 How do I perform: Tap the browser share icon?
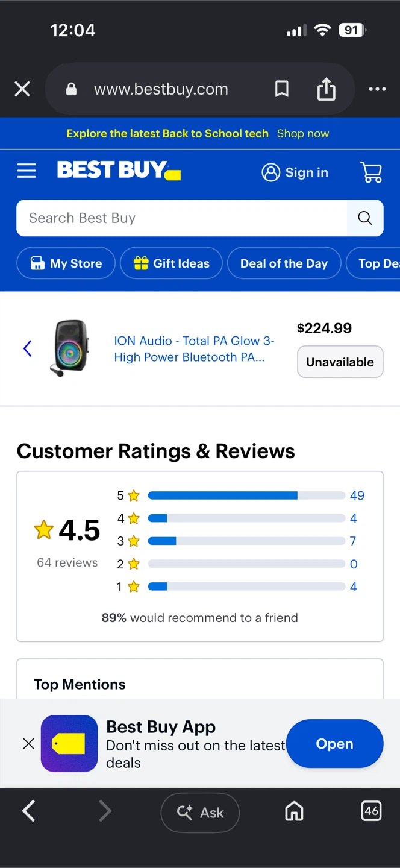coord(326,89)
